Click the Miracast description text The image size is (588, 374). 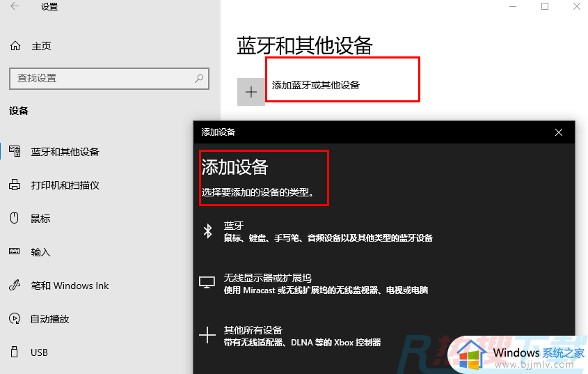click(326, 290)
